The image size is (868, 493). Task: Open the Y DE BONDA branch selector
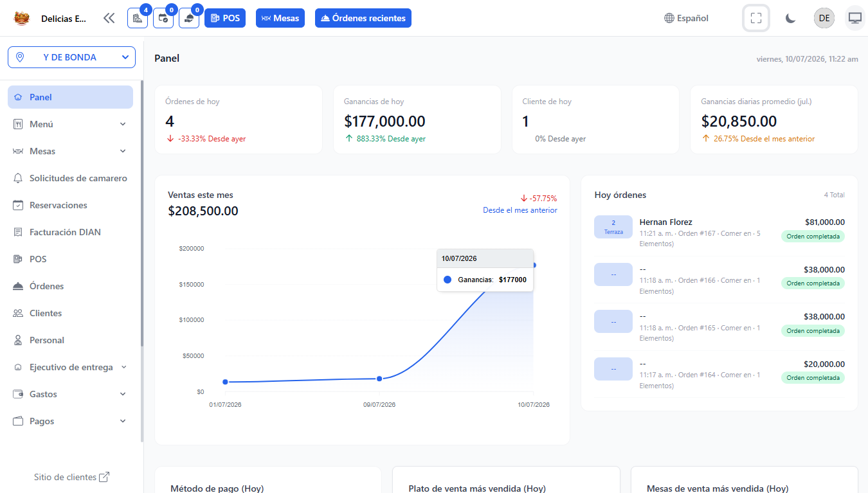click(71, 57)
